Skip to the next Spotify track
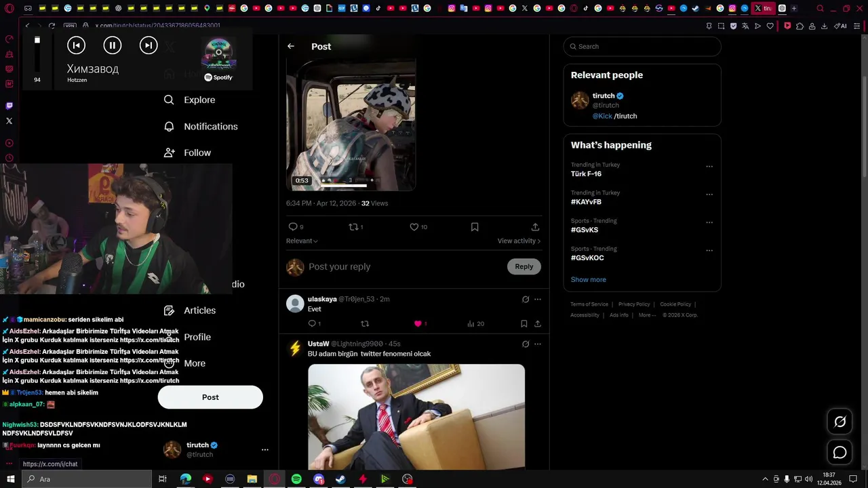The width and height of the screenshot is (868, 488). 149,45
